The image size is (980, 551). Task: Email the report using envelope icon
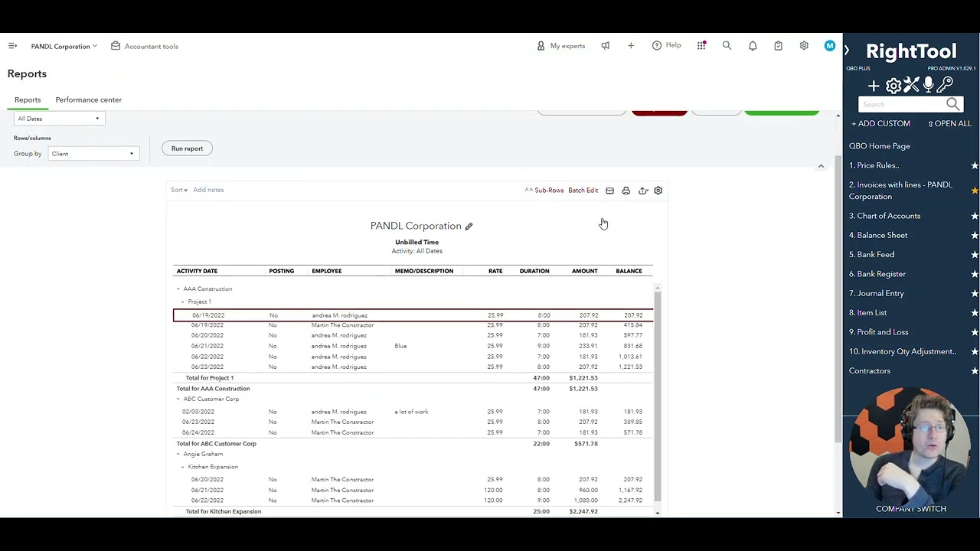click(609, 191)
